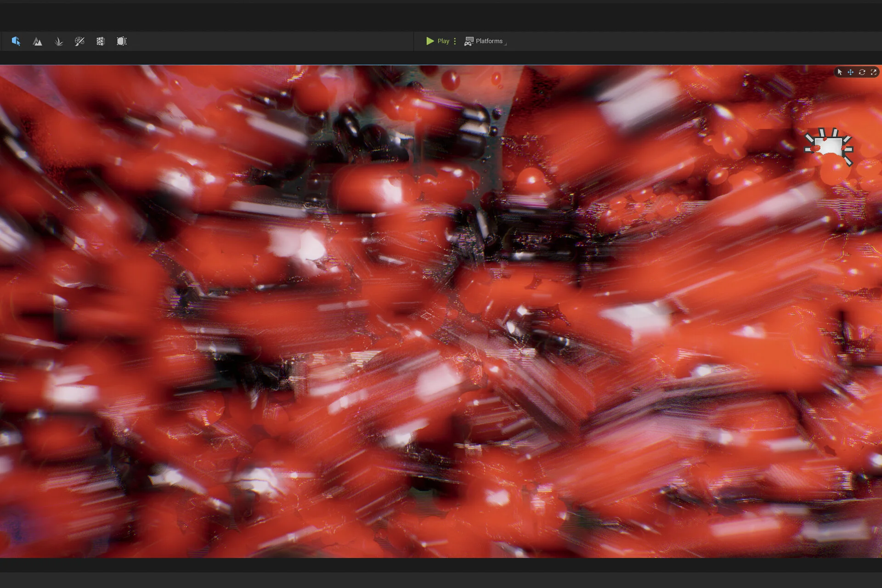Open Play options three-dot menu
This screenshot has height=588, width=882.
pyautogui.click(x=455, y=41)
